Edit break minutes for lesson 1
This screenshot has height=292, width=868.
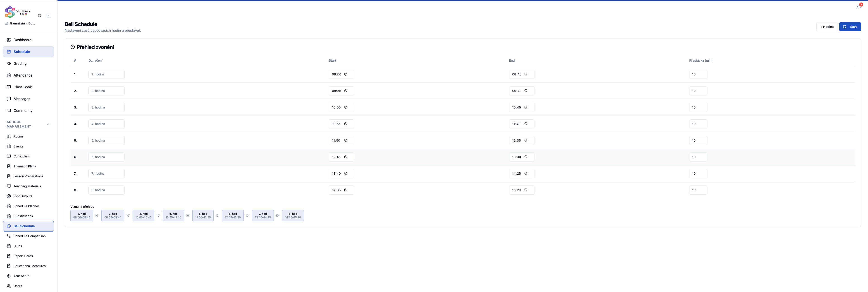(x=698, y=74)
